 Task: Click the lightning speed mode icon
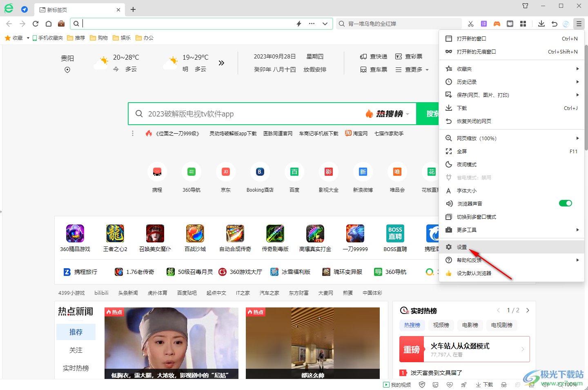tap(299, 24)
